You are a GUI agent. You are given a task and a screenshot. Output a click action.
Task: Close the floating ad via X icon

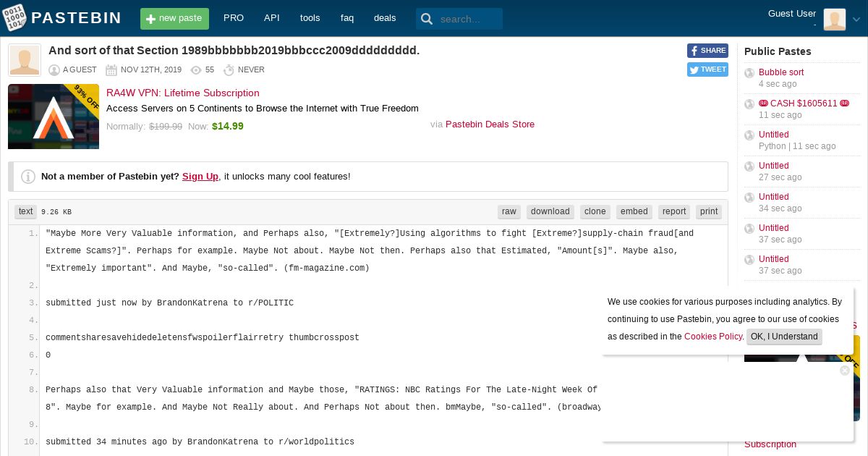[x=844, y=371]
